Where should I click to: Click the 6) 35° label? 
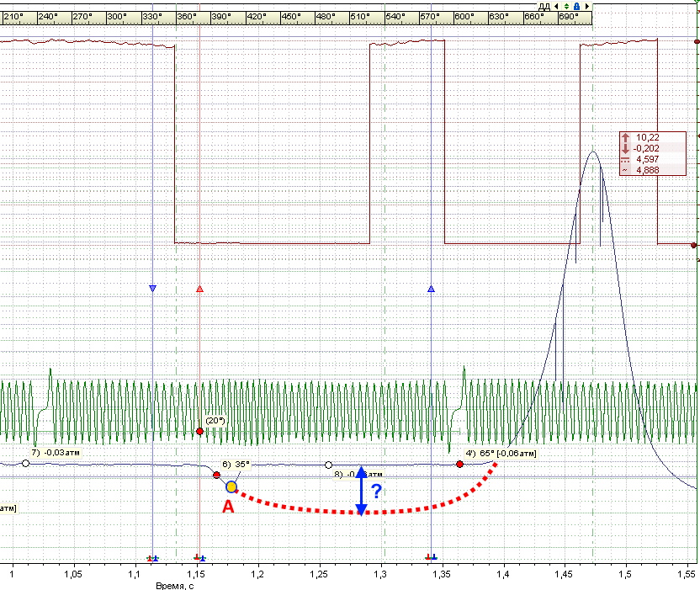[x=236, y=464]
